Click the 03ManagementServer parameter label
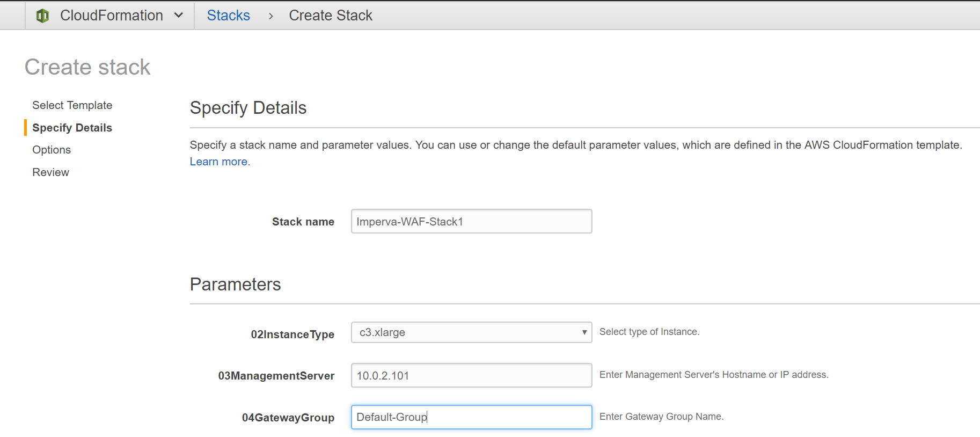980x437 pixels. (x=276, y=376)
